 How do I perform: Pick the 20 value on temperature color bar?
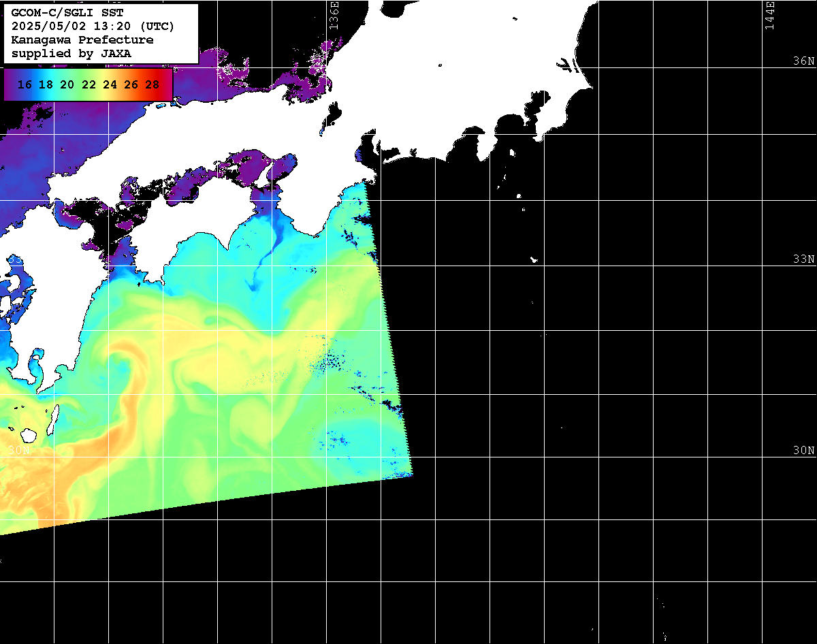(67, 85)
